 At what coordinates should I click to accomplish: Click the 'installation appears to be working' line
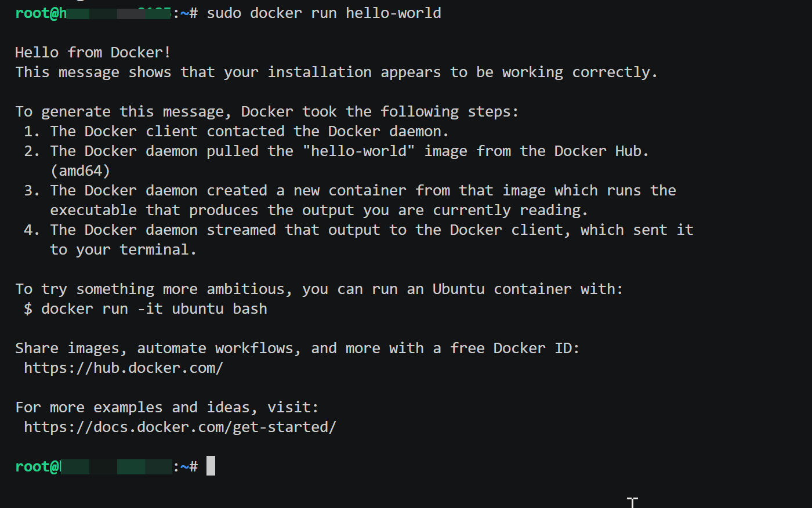[336, 72]
